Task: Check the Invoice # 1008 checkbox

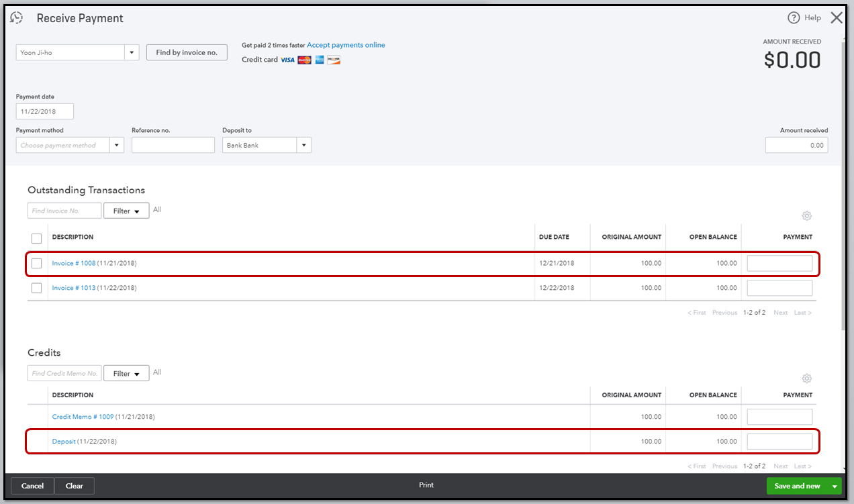Action: (x=36, y=263)
